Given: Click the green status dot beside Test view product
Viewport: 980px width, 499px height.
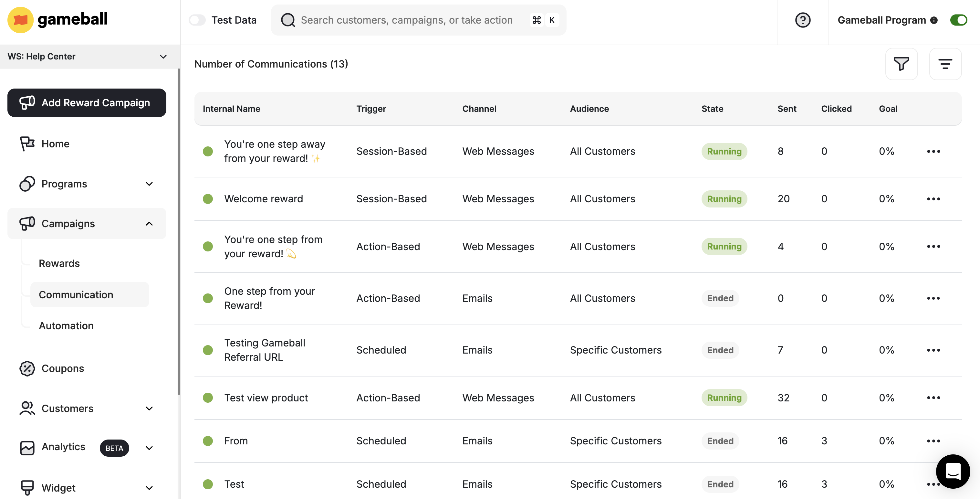Looking at the screenshot, I should 208,398.
